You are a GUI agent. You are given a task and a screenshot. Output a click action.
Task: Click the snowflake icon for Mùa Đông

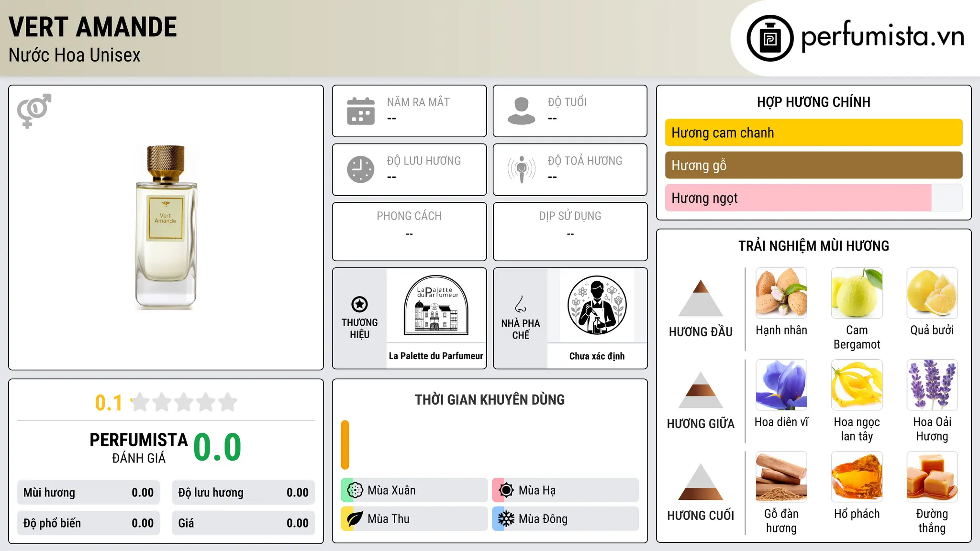(506, 519)
